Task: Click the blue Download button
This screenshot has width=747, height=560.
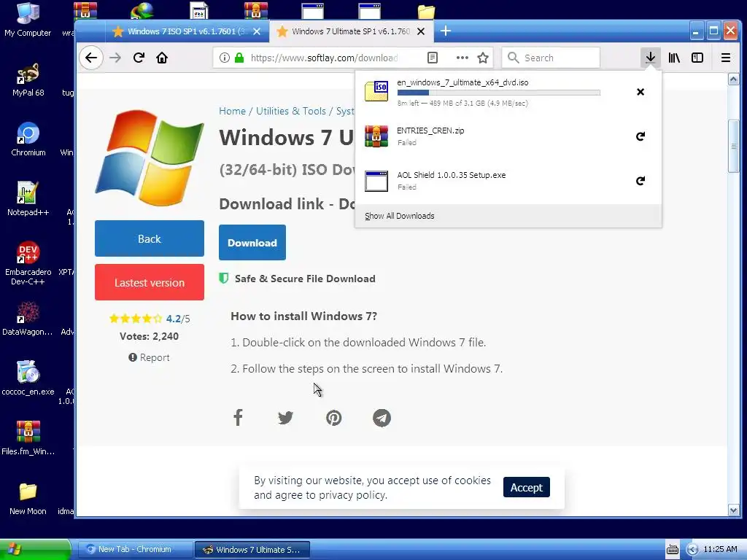Action: coord(252,242)
